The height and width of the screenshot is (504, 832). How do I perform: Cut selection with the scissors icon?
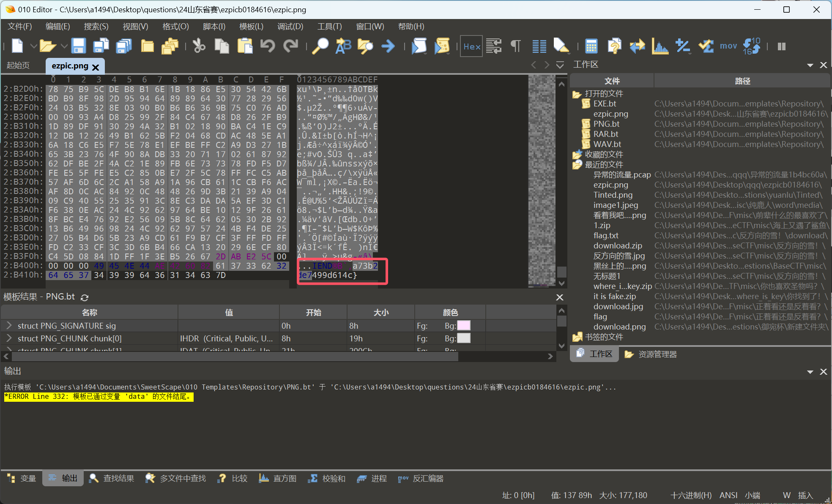click(199, 46)
